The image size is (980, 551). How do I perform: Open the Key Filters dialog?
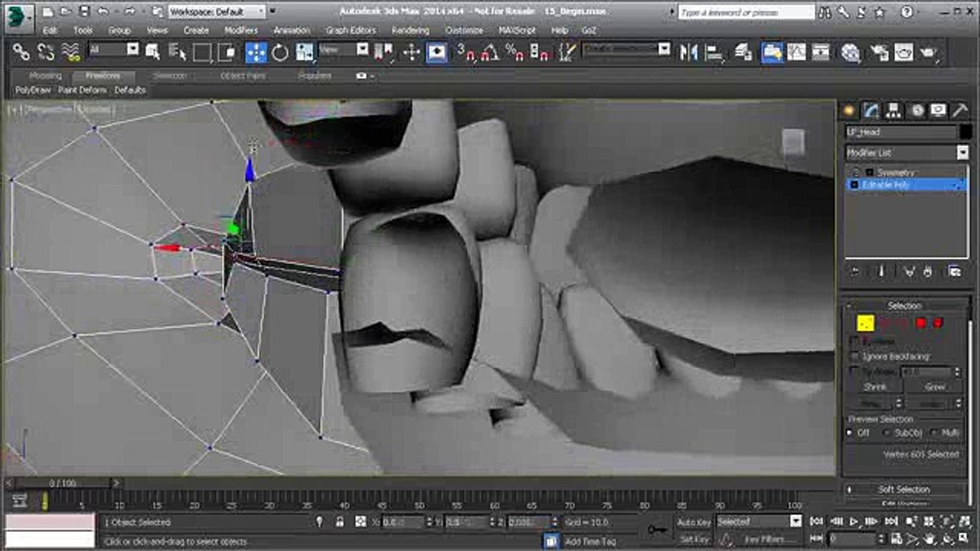pyautogui.click(x=764, y=540)
